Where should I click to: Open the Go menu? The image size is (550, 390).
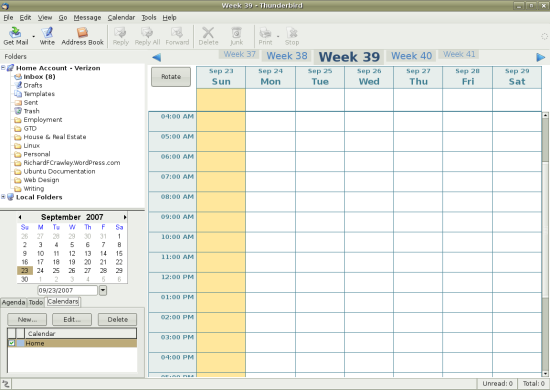[x=63, y=18]
